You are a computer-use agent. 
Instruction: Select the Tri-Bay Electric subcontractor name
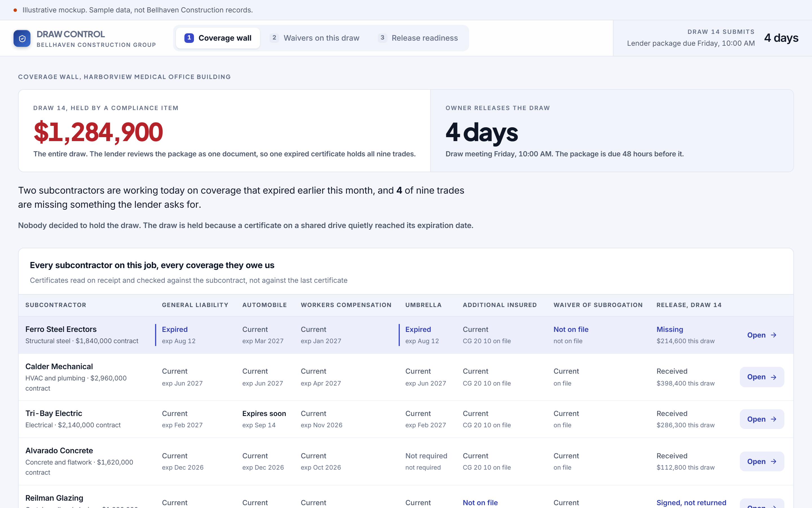pos(54,413)
